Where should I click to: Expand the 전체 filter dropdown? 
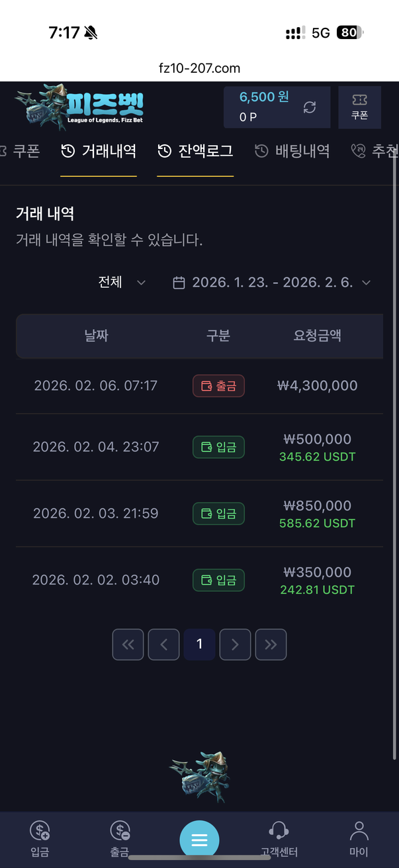tap(122, 283)
